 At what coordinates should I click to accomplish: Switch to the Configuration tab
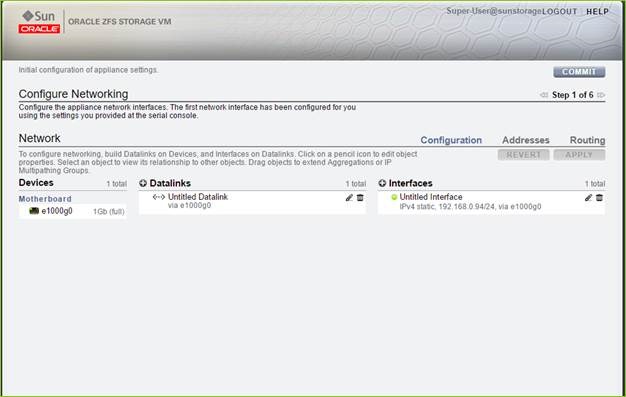451,140
